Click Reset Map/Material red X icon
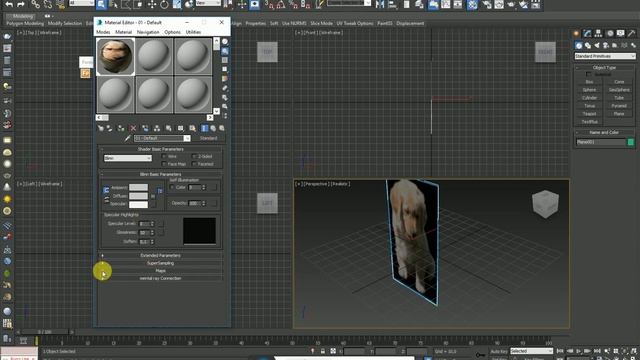Screen dimensions: 640x360 (x=133, y=128)
